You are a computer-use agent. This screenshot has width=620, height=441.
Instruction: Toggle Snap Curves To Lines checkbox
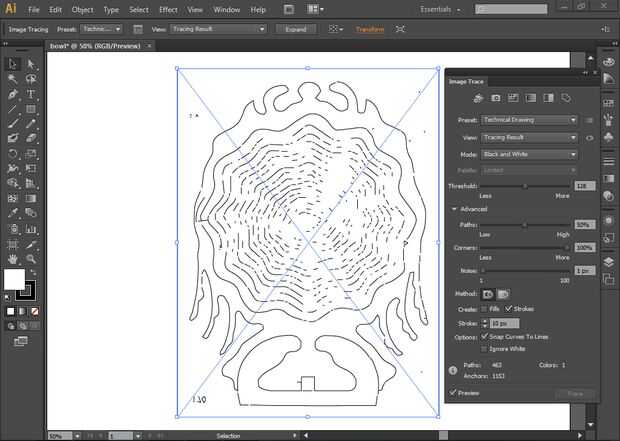pos(484,337)
